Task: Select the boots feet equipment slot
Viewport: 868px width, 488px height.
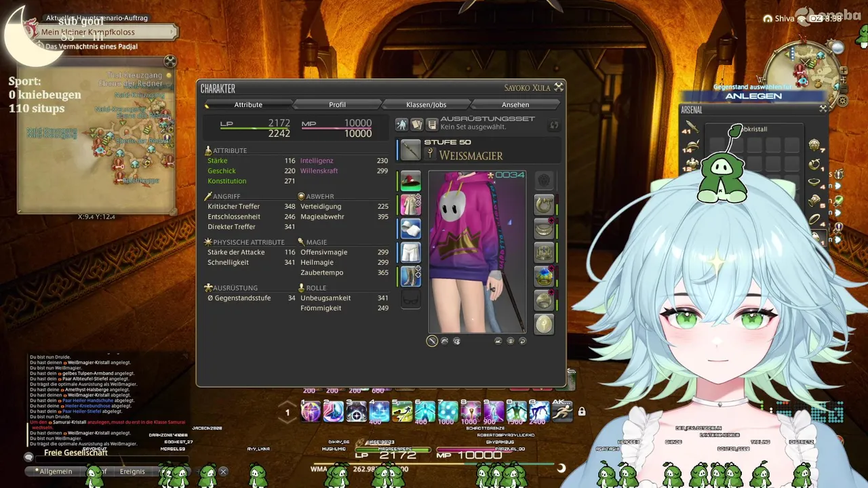Action: tap(410, 276)
